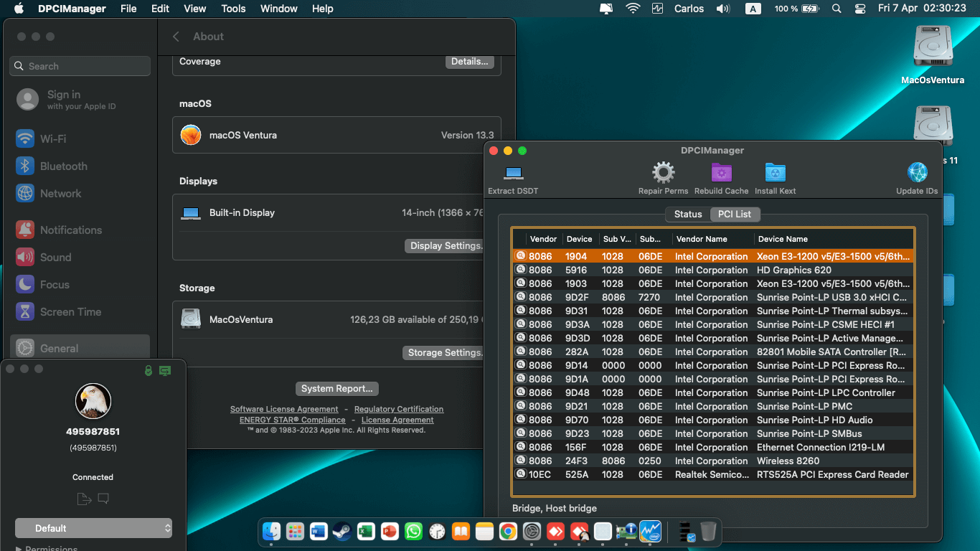Sort PCI list by Vendor Name header

[713, 239]
